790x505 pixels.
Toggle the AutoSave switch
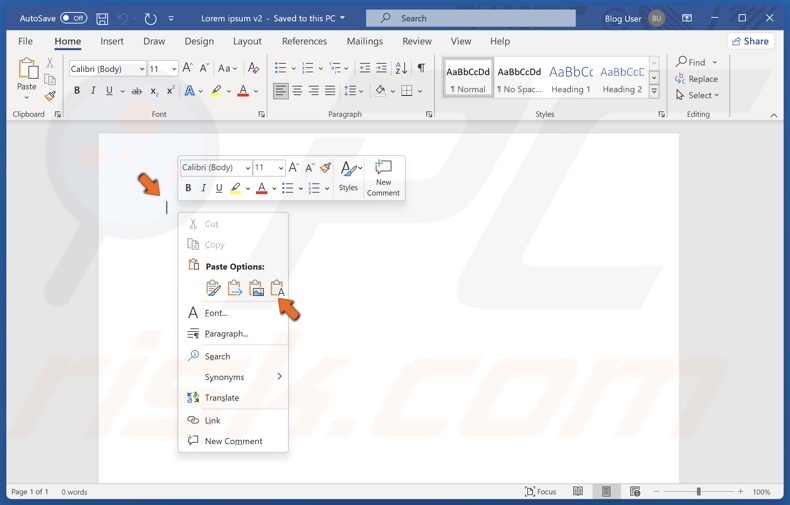click(74, 18)
